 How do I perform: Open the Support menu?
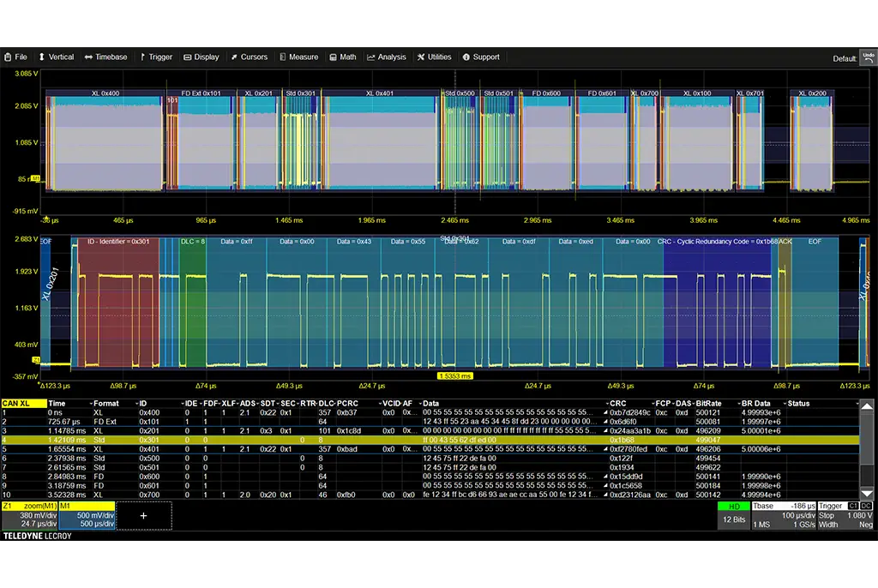(481, 57)
